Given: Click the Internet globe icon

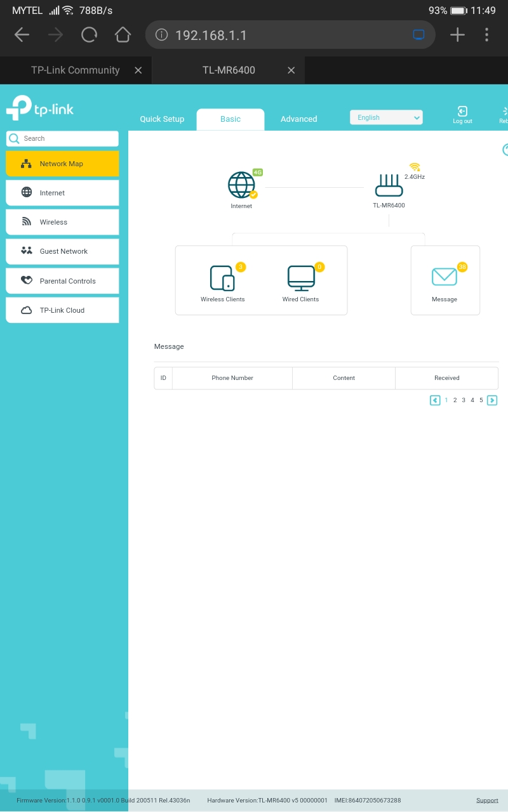Looking at the screenshot, I should [x=241, y=185].
